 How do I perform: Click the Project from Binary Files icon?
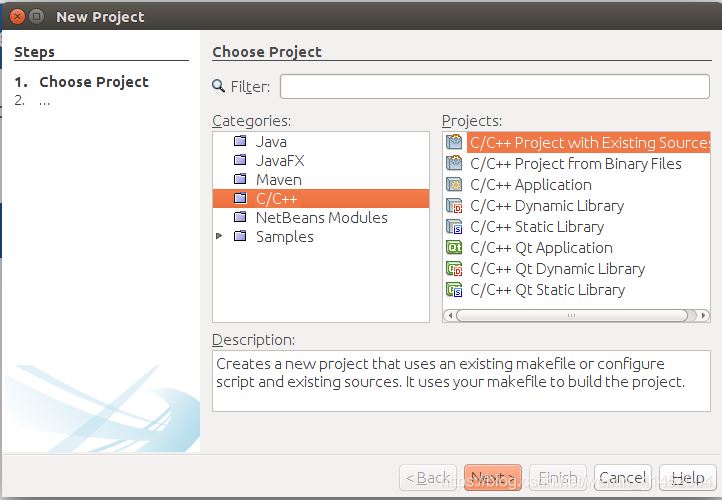click(x=454, y=164)
